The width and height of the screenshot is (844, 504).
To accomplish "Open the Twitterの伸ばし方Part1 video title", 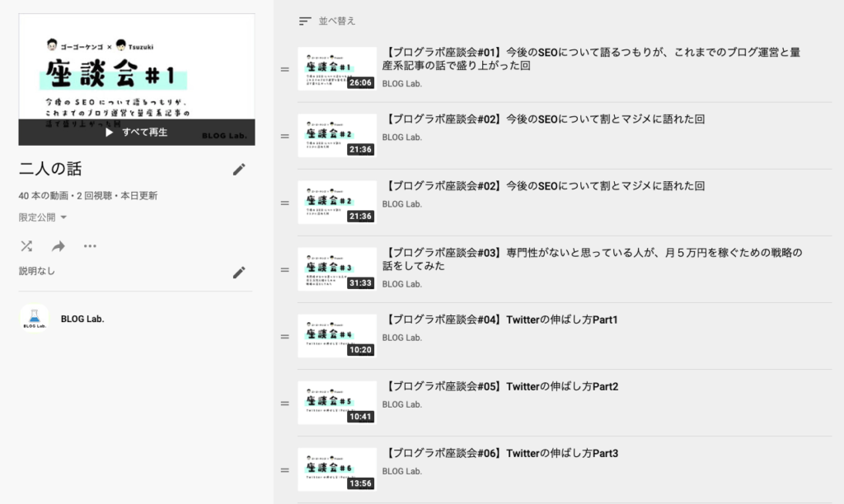I will [500, 320].
